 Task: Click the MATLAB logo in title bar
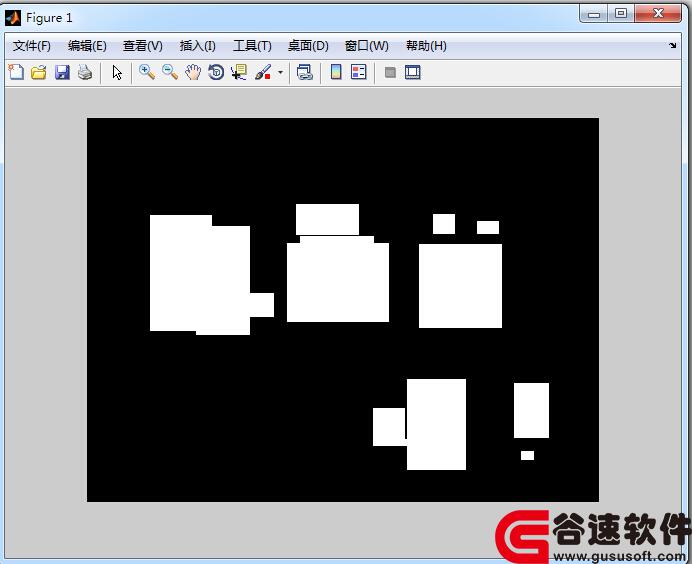(x=13, y=18)
